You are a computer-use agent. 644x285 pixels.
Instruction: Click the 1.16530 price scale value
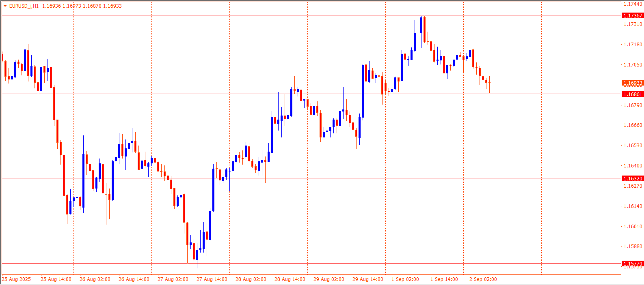click(633, 145)
